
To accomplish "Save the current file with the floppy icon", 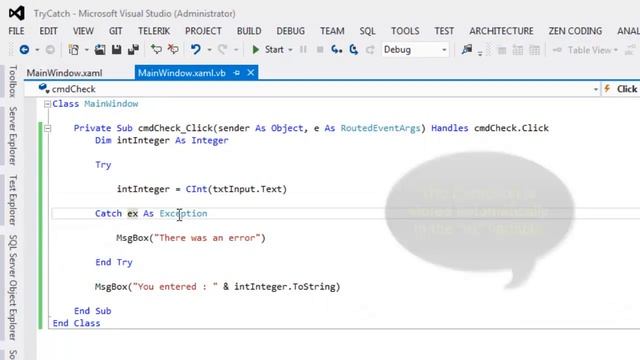I will click(117, 50).
